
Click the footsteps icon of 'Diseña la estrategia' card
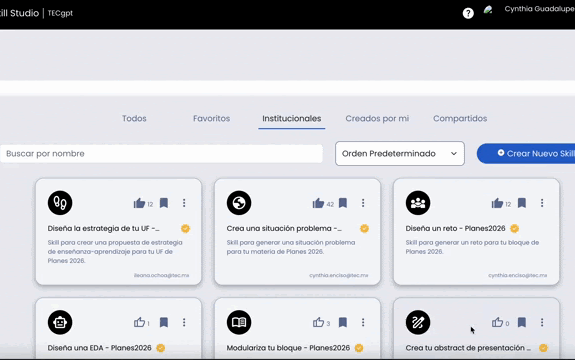pyautogui.click(x=60, y=203)
